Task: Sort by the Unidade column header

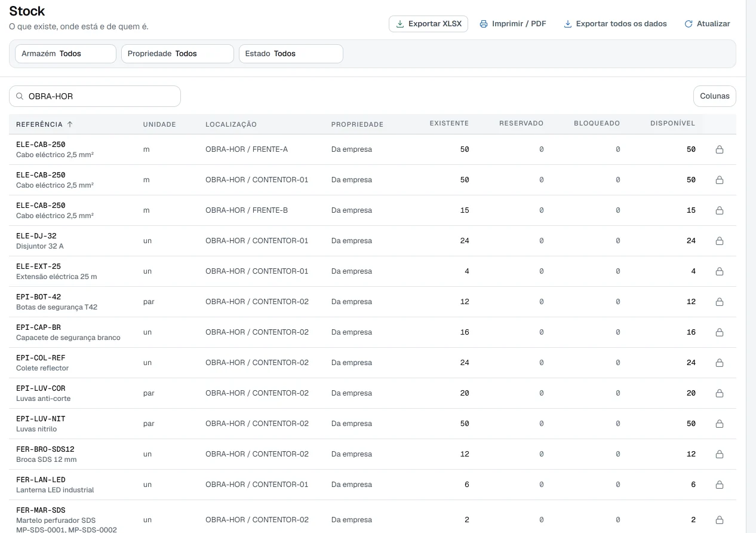Action: [159, 124]
